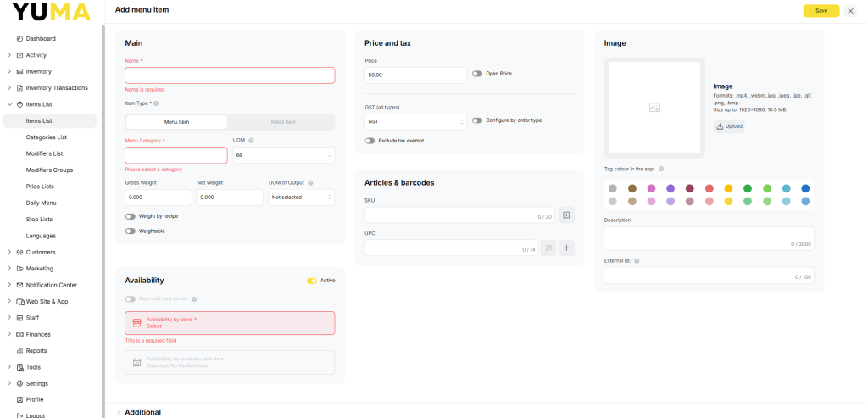
Task: Click the Logout icon
Action: (19, 415)
